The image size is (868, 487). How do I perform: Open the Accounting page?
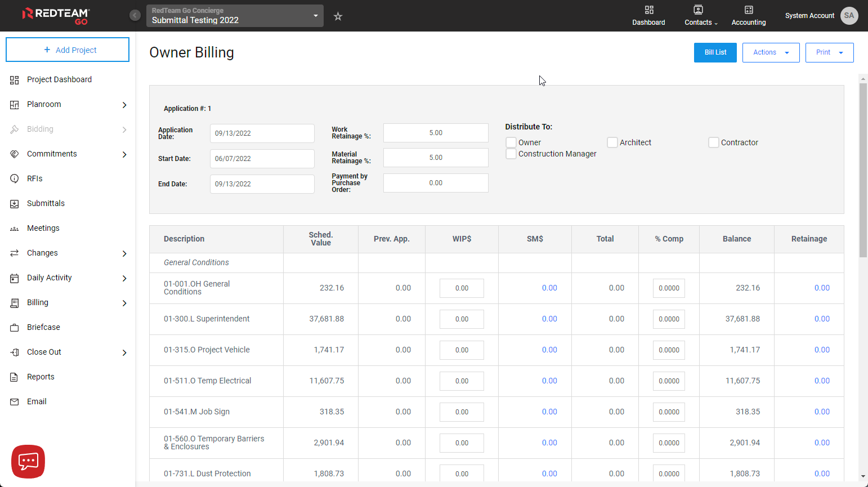coord(748,16)
